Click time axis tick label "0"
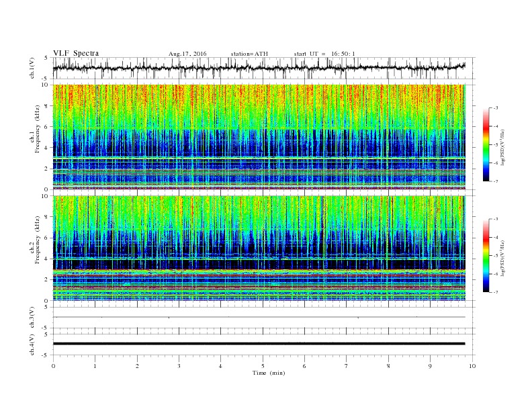532x411 pixels. click(x=53, y=366)
